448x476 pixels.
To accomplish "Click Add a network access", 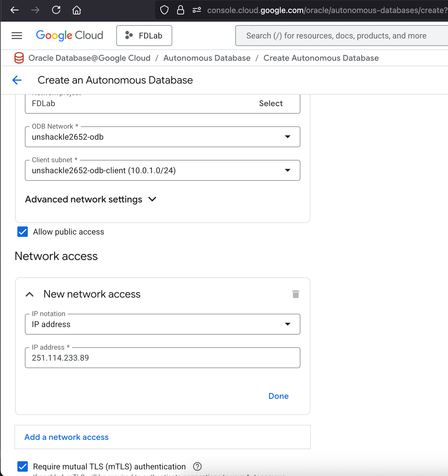I will 67,437.
